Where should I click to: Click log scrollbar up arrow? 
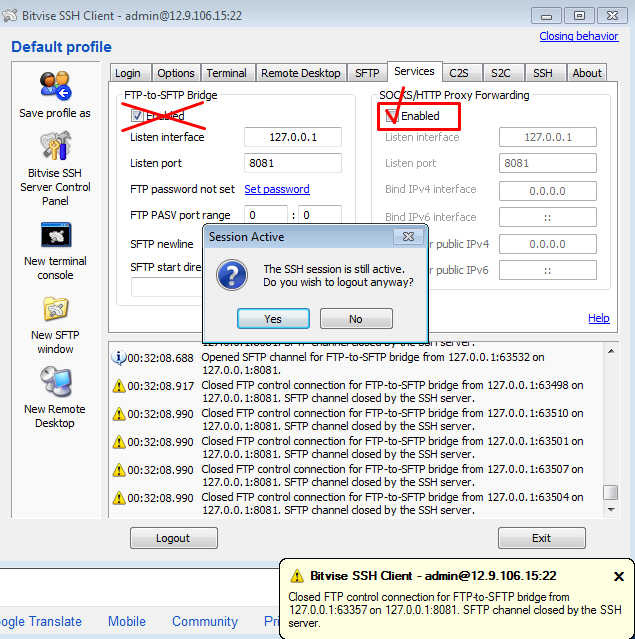coord(611,351)
